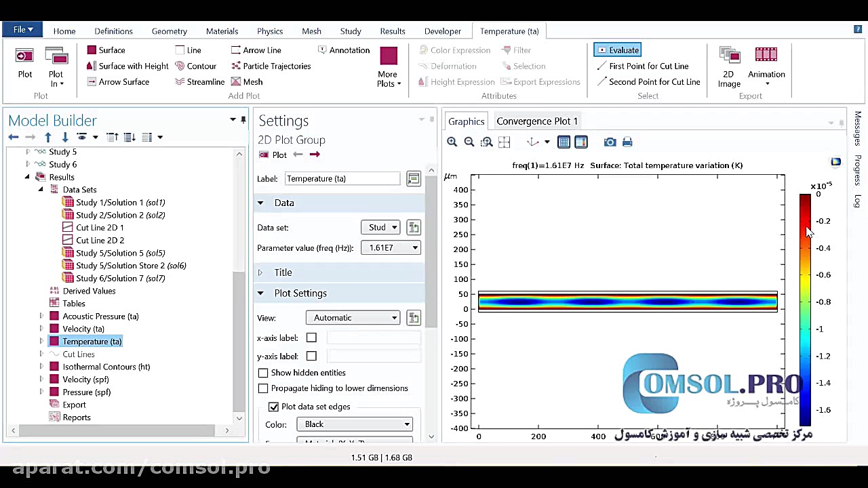Take an image snapshot with camera icon

click(610, 142)
